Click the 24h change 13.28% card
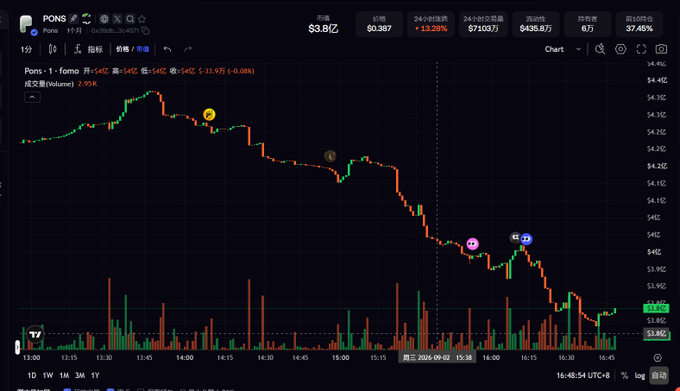This screenshot has width=680, height=391. coord(431,24)
